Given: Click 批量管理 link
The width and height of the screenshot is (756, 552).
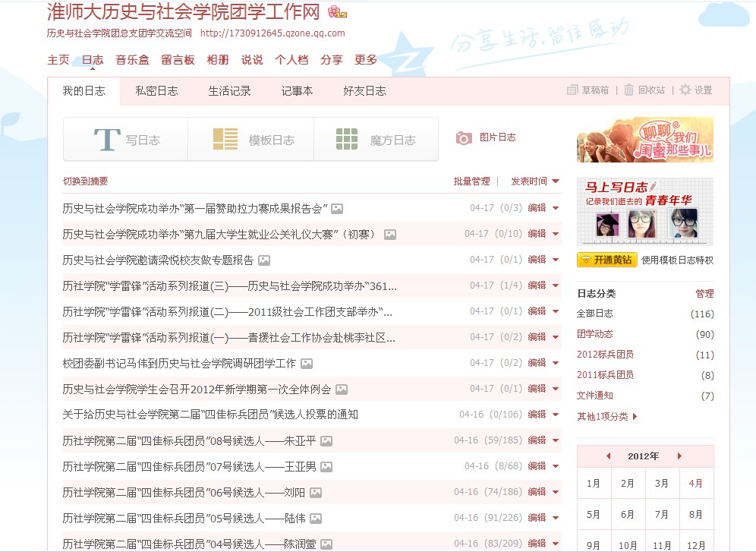Looking at the screenshot, I should (x=471, y=181).
